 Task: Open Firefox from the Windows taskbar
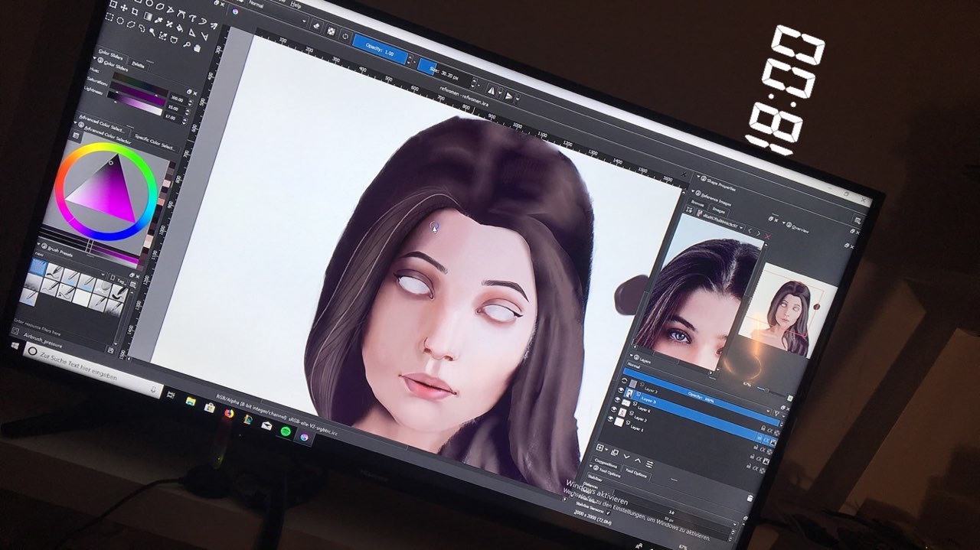228,414
